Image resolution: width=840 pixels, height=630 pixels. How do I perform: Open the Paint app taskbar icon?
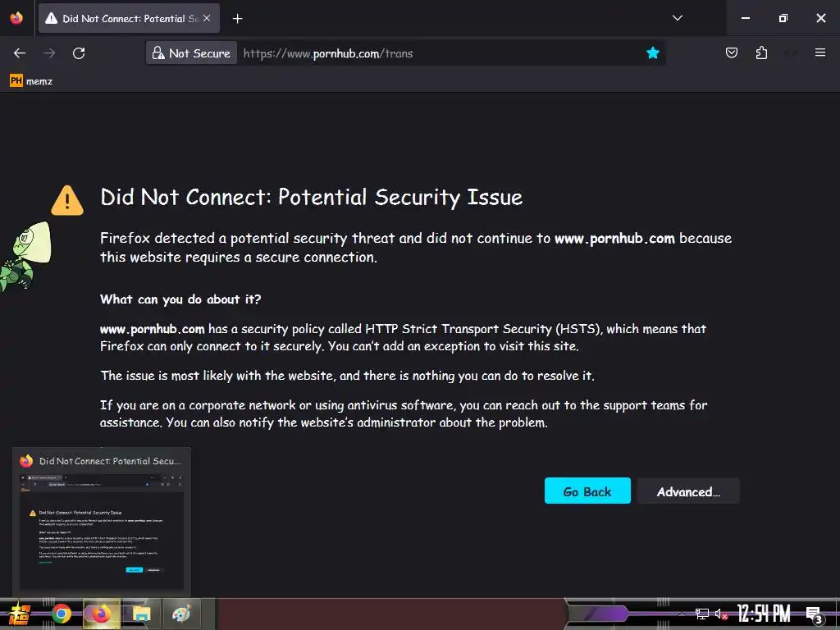(x=181, y=614)
